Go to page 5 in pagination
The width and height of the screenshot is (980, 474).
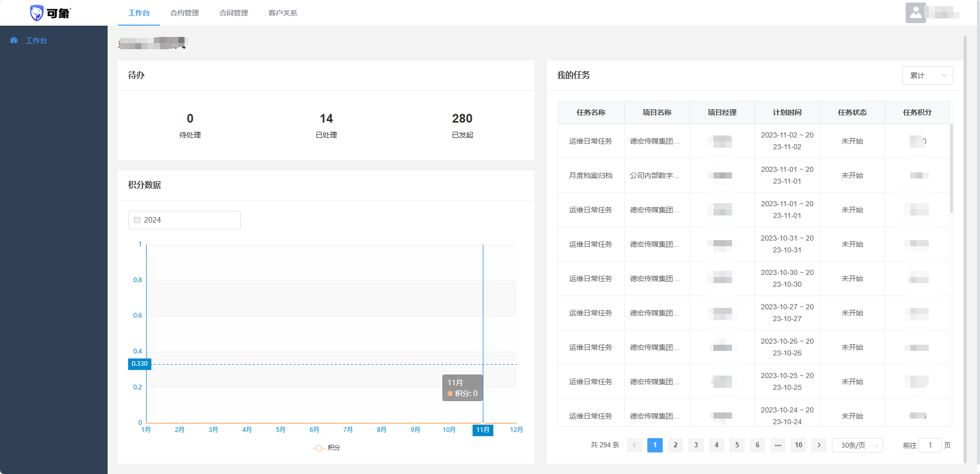tap(737, 445)
